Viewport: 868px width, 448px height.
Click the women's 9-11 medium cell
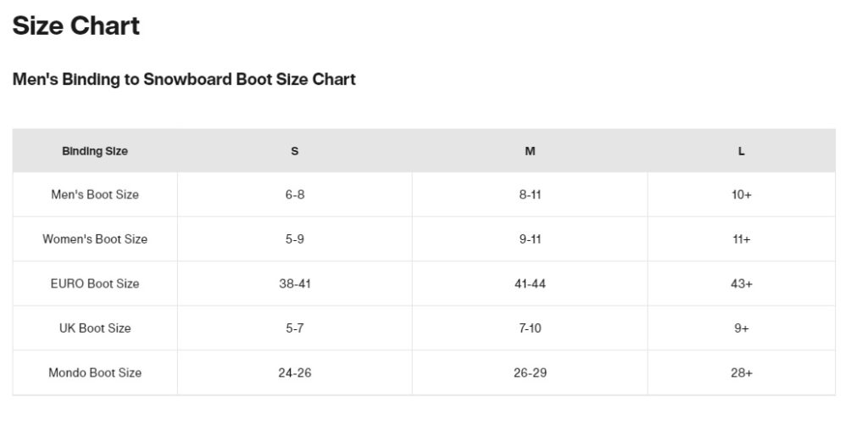(x=530, y=239)
